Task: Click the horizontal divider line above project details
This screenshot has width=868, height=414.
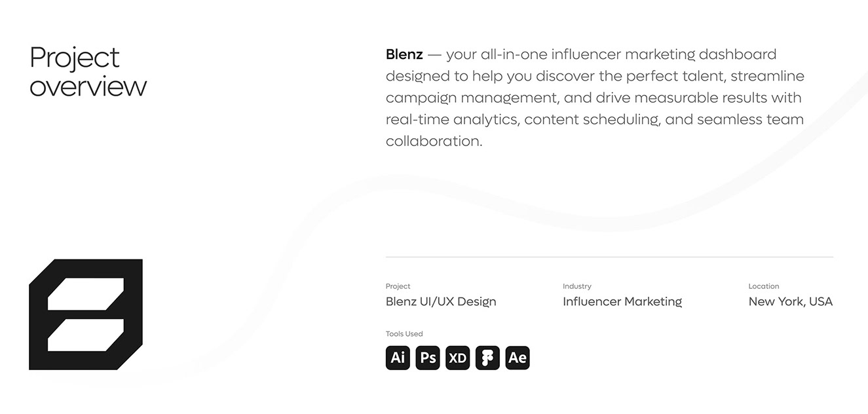Action: [x=609, y=257]
